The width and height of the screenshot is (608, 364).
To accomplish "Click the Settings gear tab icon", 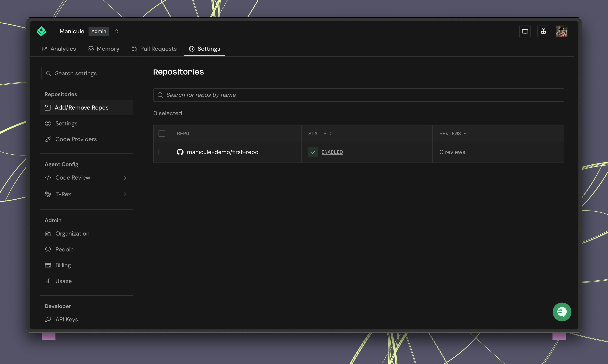I will click(x=192, y=49).
